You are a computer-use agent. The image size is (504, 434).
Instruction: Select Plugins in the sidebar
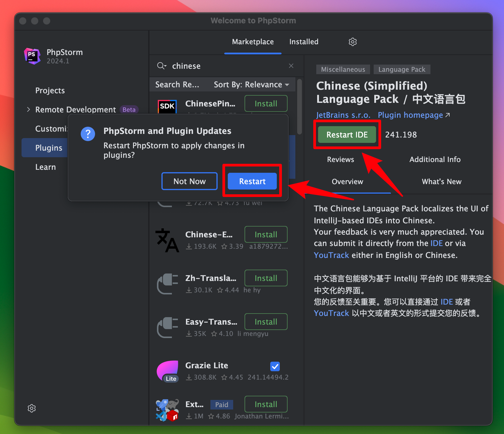pos(45,148)
